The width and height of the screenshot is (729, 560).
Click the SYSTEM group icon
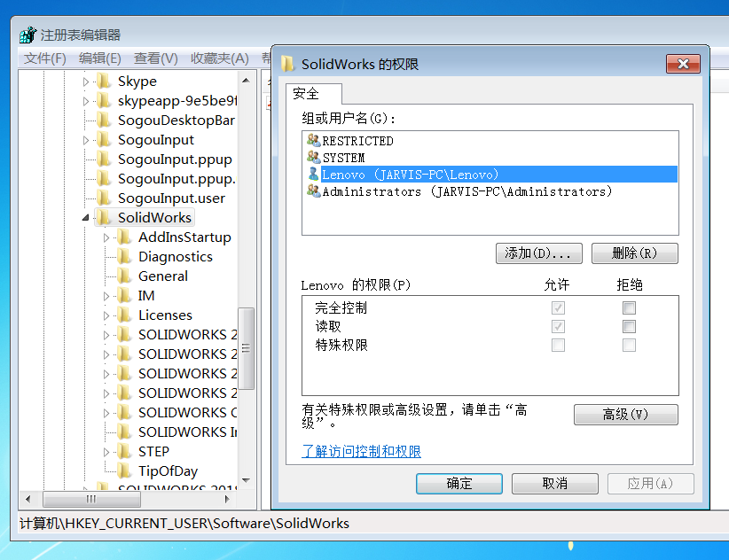coord(313,157)
